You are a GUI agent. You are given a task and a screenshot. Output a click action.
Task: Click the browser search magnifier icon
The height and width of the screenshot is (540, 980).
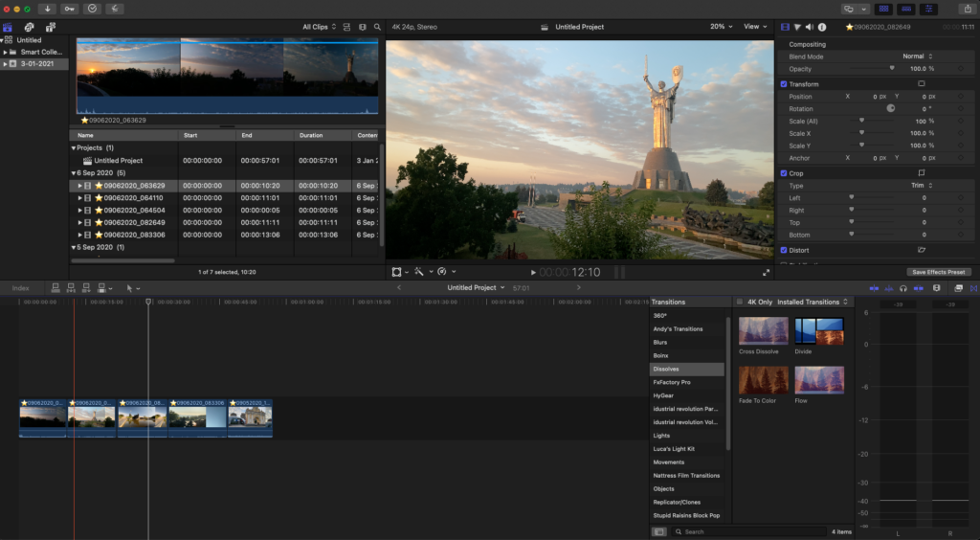point(377,27)
